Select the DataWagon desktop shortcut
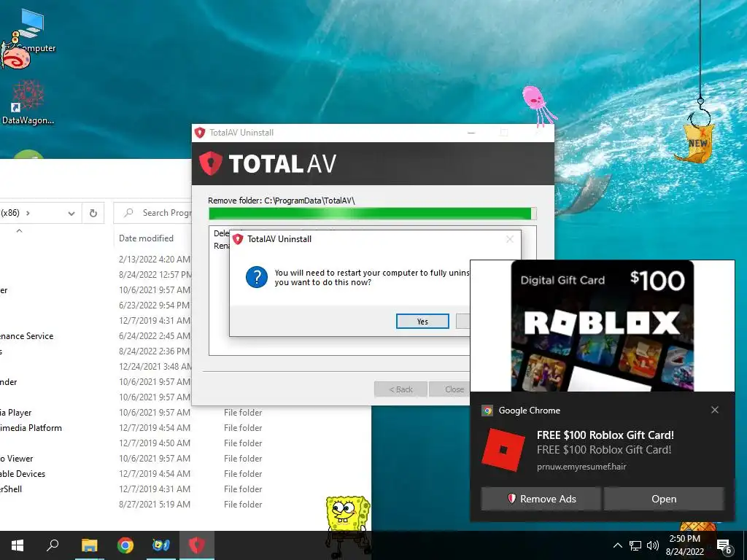This screenshot has width=747, height=560. click(x=28, y=102)
